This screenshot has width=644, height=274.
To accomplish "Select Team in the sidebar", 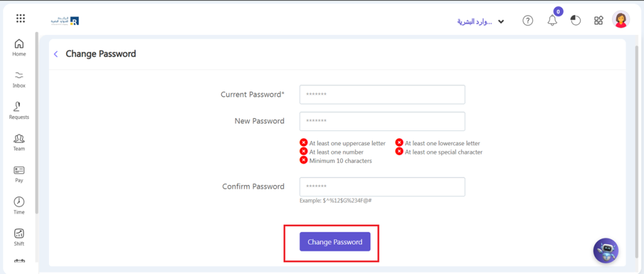I will coord(19,142).
